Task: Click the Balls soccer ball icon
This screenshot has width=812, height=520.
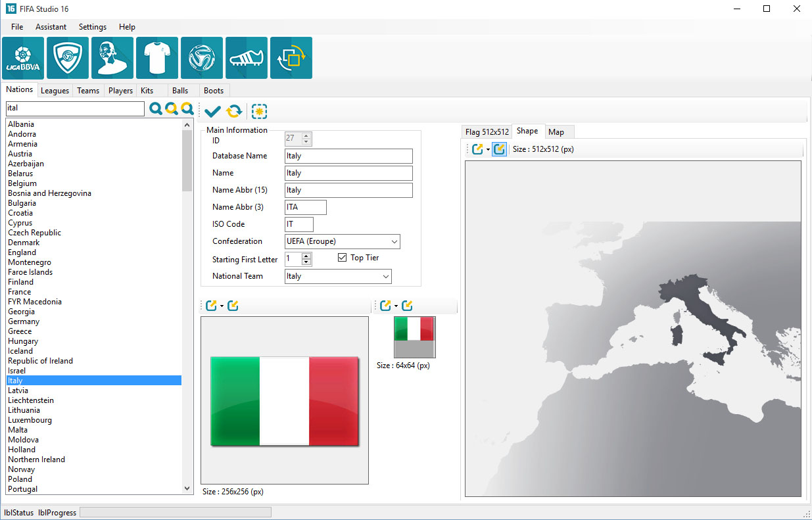Action: 202,58
